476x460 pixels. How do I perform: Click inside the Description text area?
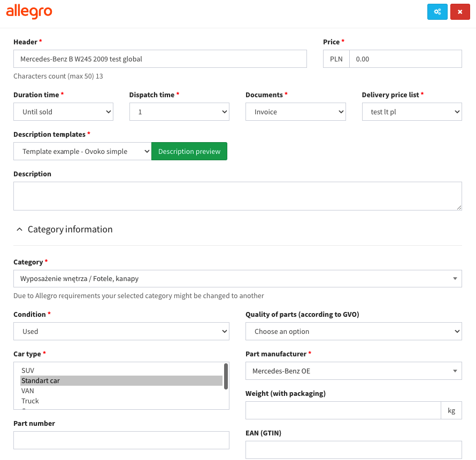coord(237,196)
